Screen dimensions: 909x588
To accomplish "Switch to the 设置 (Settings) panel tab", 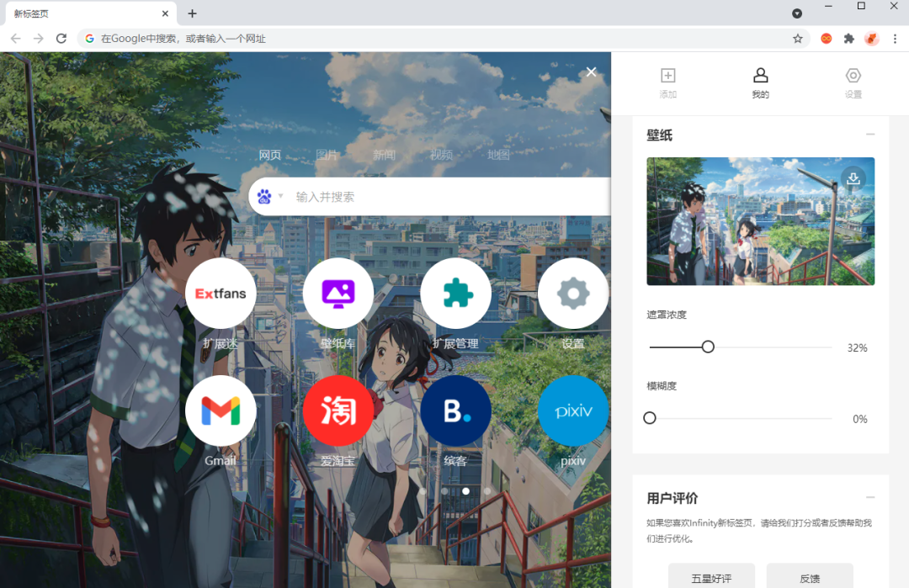I will (x=853, y=82).
